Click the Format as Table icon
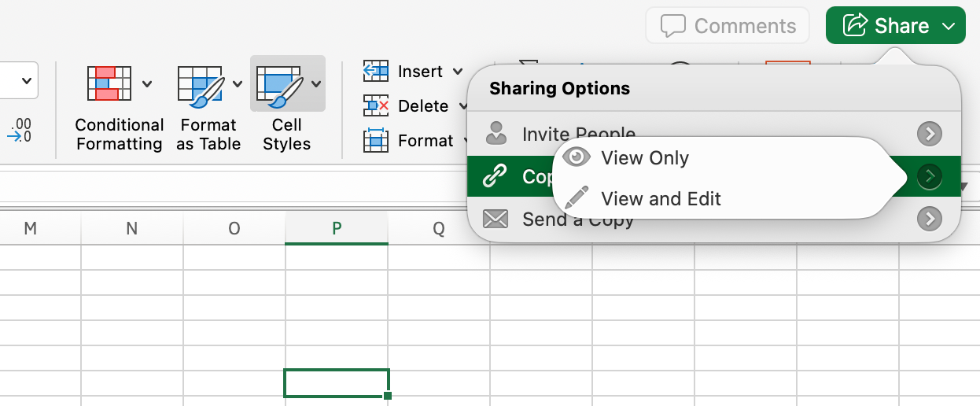Viewport: 980px width, 406px height. point(201,85)
